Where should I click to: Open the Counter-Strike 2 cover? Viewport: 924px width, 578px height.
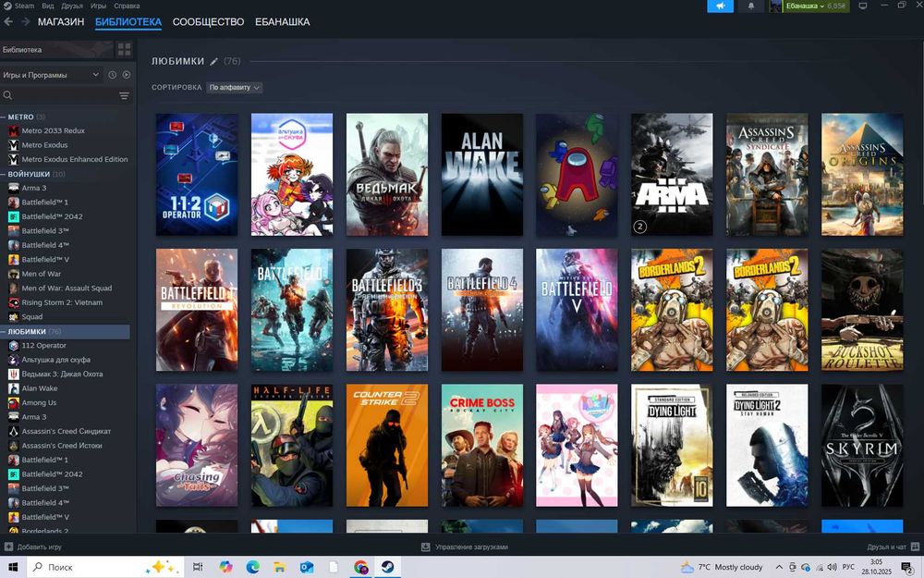(387, 446)
